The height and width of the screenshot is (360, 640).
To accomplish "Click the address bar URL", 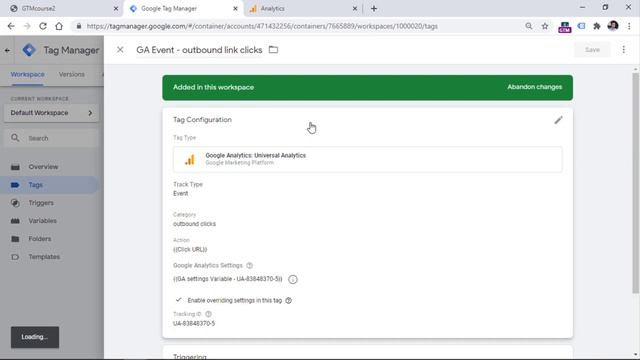I will point(262,26).
